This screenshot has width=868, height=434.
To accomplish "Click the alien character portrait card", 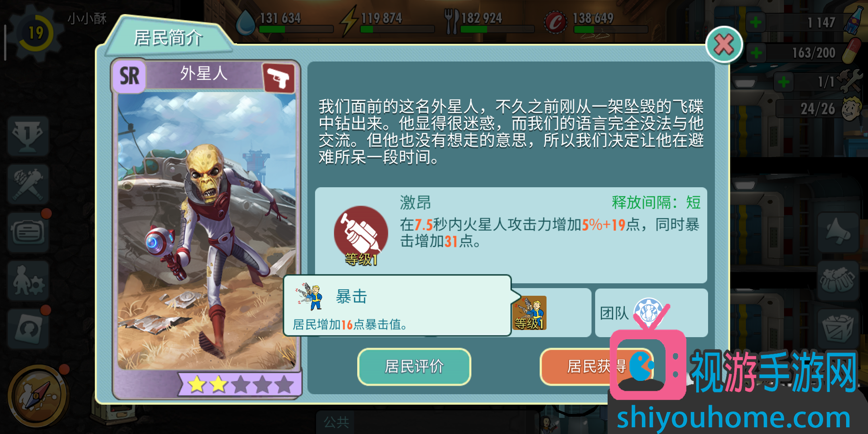I will point(207,230).
